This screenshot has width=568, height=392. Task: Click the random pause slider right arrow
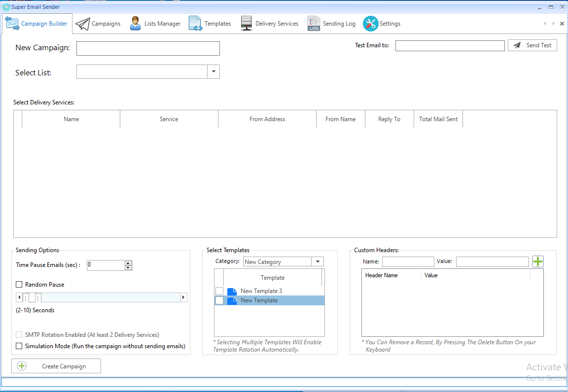[183, 297]
